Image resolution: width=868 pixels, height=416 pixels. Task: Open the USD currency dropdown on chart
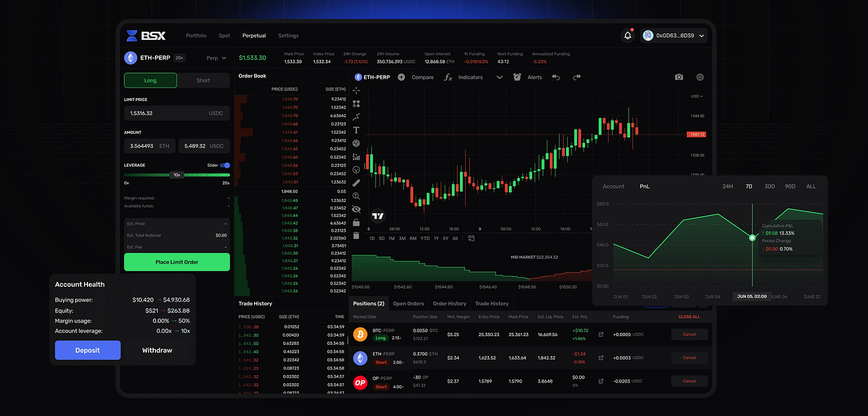(x=696, y=96)
